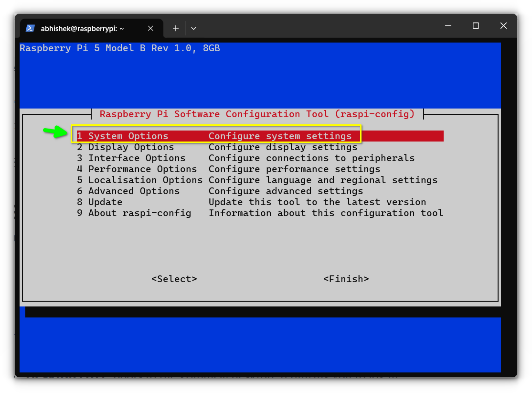Close the abhishek@raspberrypi tab
The height and width of the screenshot is (393, 532).
coord(150,28)
